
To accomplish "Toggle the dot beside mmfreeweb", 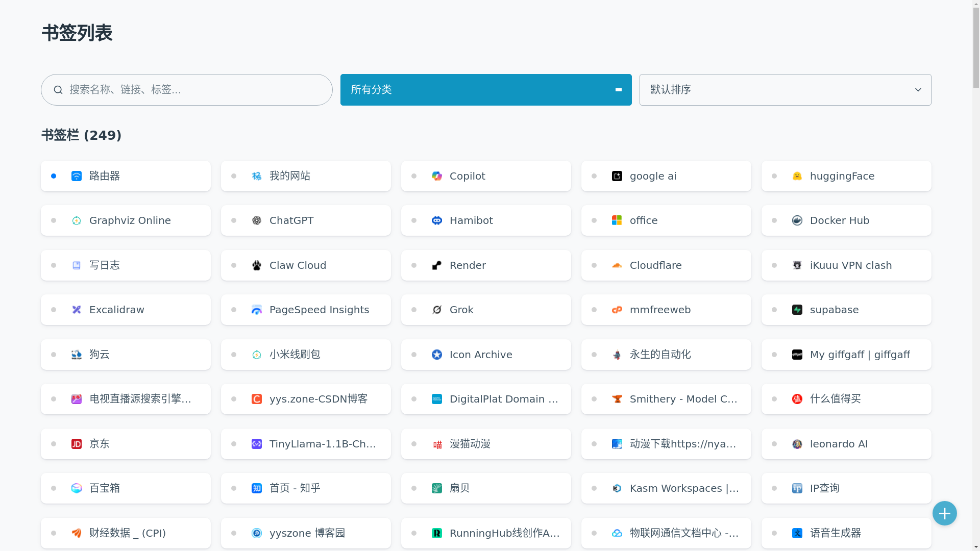I will 594,310.
